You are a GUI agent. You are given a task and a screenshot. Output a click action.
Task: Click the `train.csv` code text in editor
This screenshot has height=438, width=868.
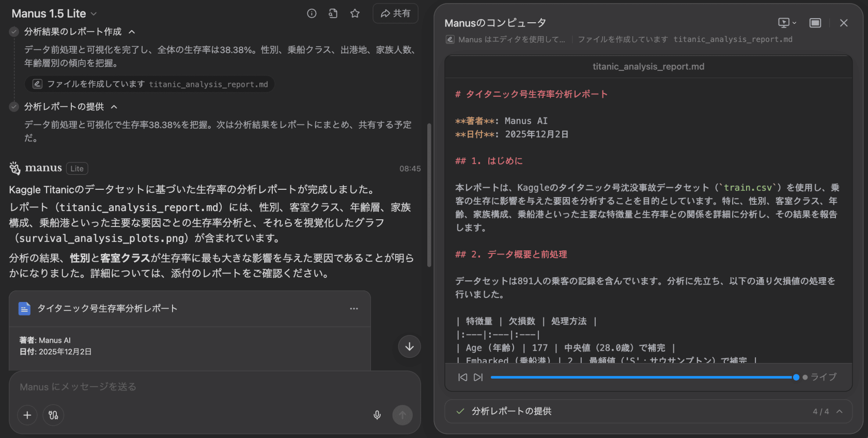(x=748, y=188)
